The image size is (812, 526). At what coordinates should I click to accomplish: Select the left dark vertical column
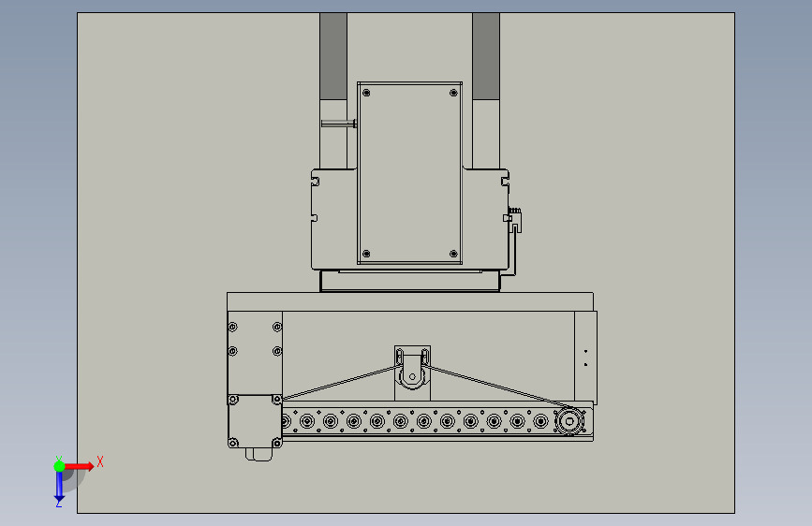[333, 56]
